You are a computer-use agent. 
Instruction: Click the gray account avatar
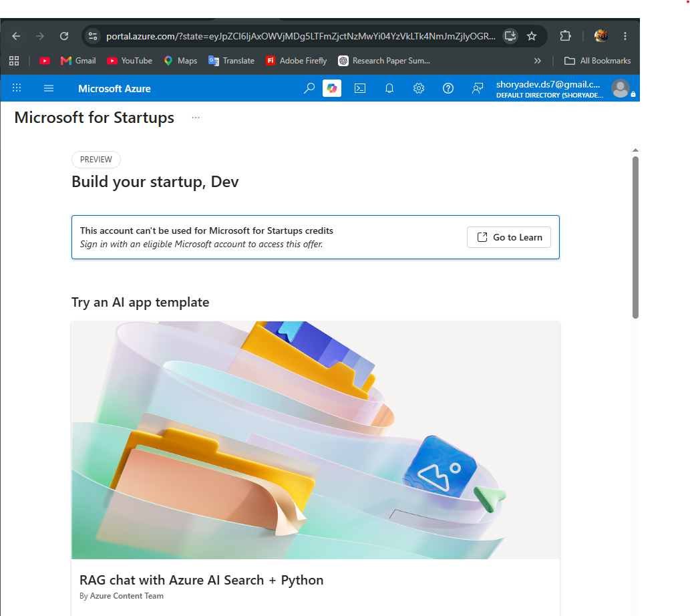click(x=621, y=88)
